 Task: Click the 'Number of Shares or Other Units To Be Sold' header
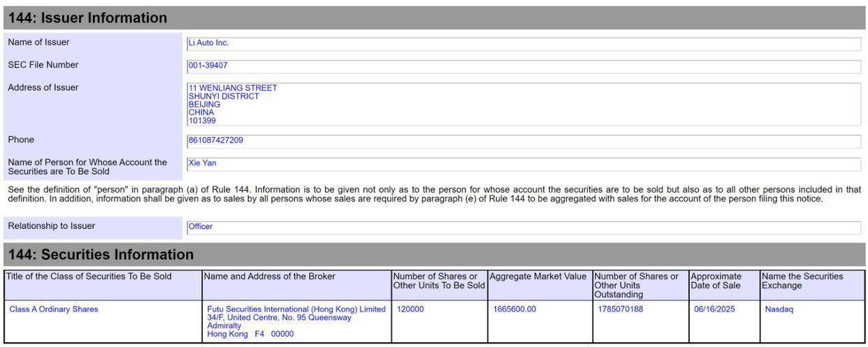439,285
